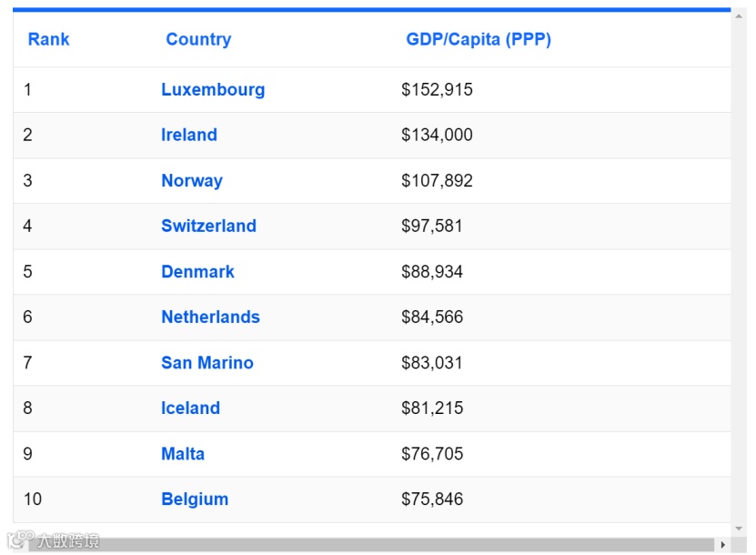Click the scroll up arrow of vertical scrollbar
Viewport: 756px width, 555px height.
[739, 15]
